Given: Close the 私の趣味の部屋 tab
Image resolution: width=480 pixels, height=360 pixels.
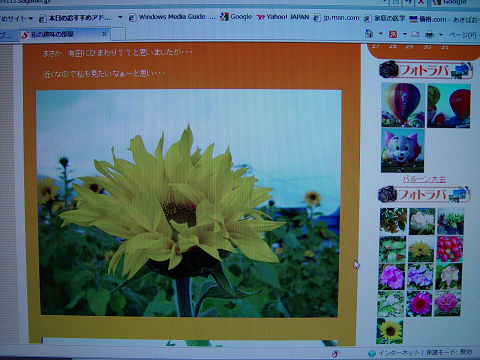Looking at the screenshot, I should [x=104, y=34].
